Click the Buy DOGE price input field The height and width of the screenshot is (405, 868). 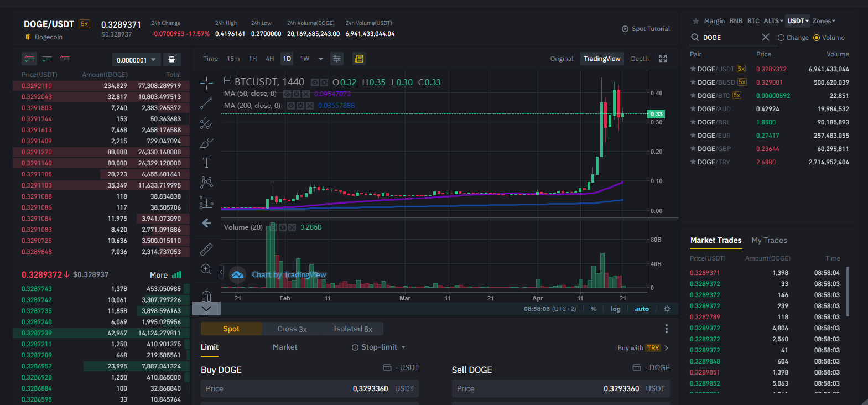coord(310,388)
